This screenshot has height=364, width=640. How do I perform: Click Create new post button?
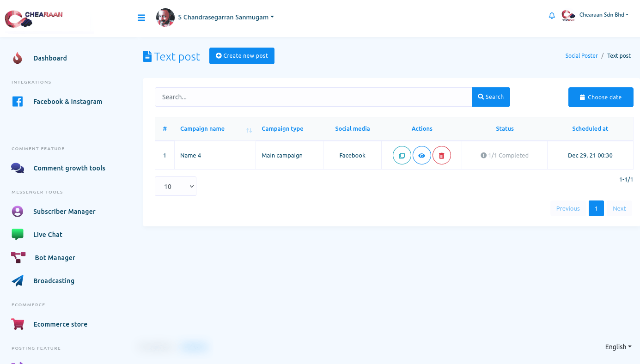(x=242, y=56)
